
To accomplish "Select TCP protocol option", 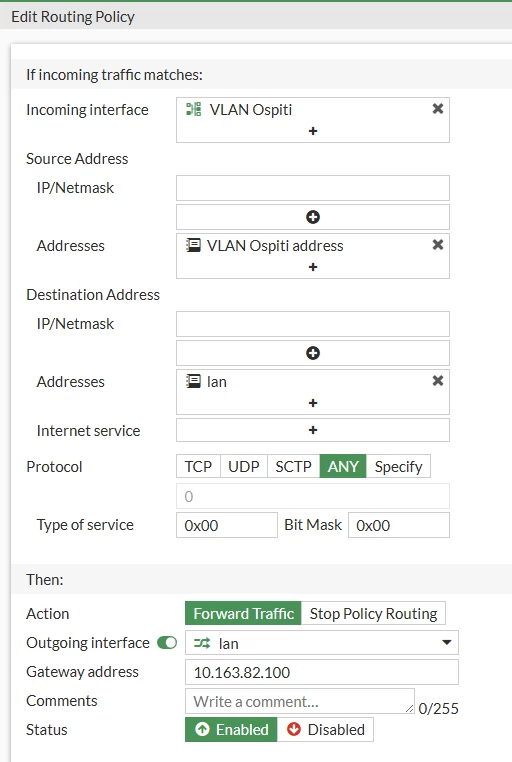I will [x=198, y=467].
